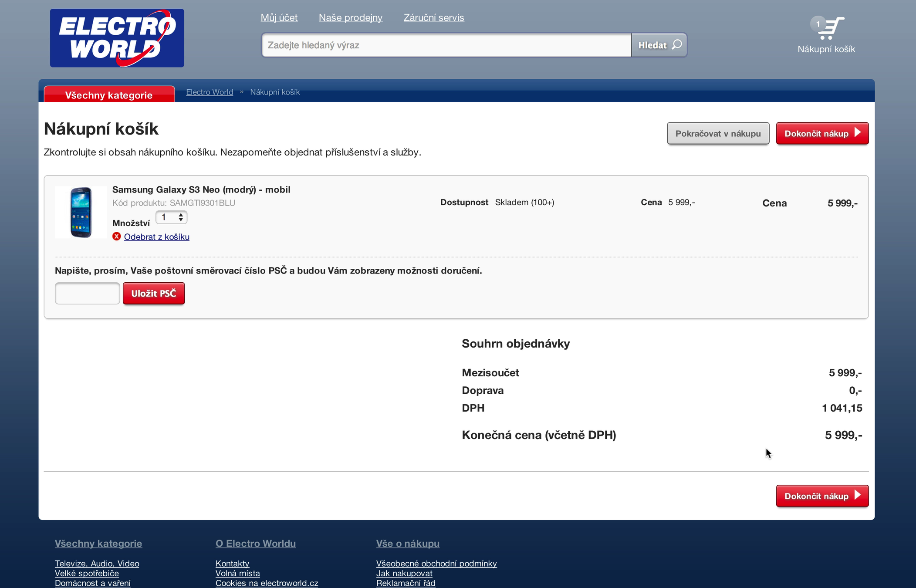Open the Množství quantity dropdown
The width and height of the screenshot is (916, 588).
[x=172, y=217]
